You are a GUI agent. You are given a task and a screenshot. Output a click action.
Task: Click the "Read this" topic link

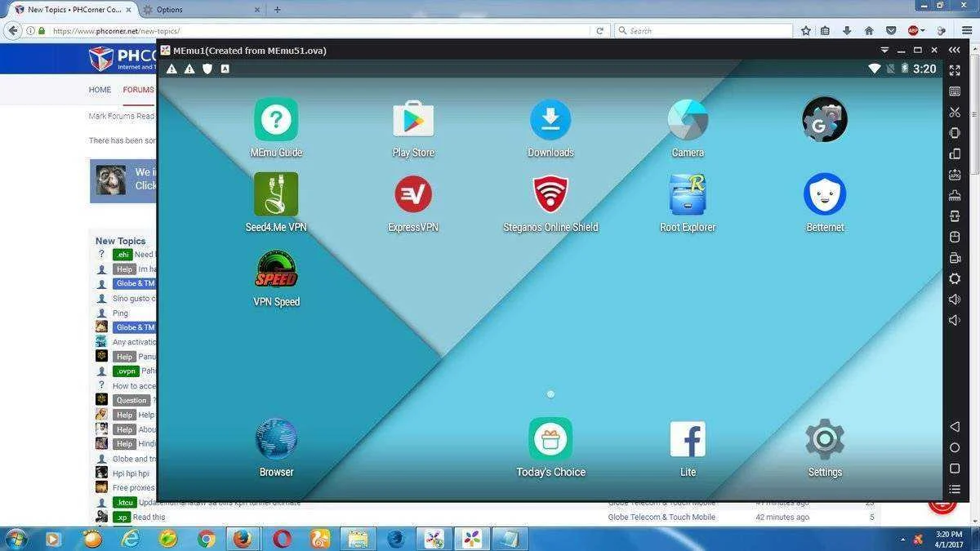click(x=149, y=517)
